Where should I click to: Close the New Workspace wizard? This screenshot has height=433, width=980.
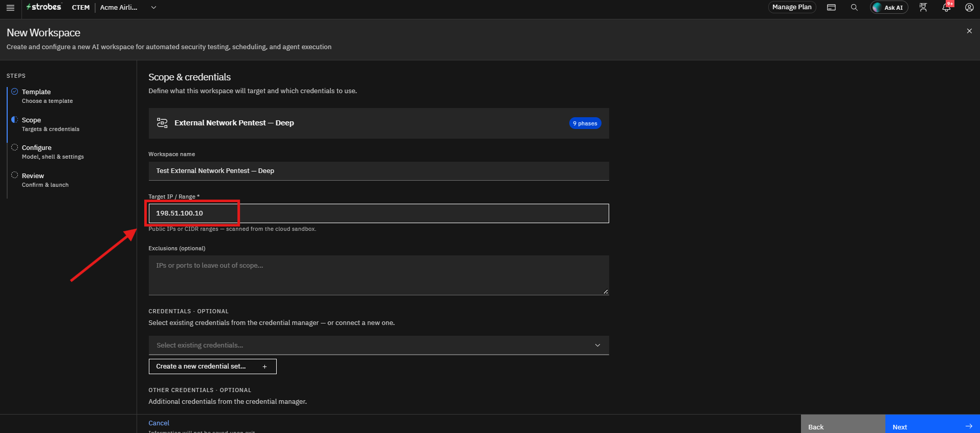tap(969, 31)
